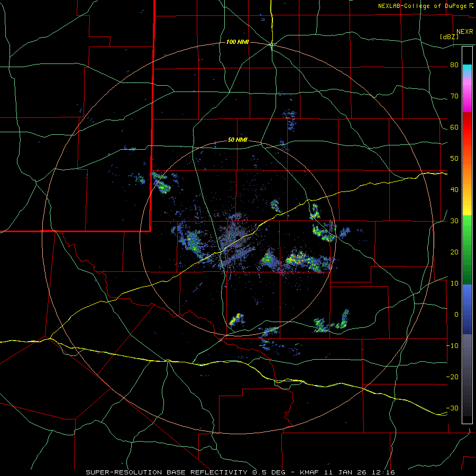This screenshot has width=476, height=476.
Task: Click the 20 value on the dBZ scale
Action: tap(454, 252)
